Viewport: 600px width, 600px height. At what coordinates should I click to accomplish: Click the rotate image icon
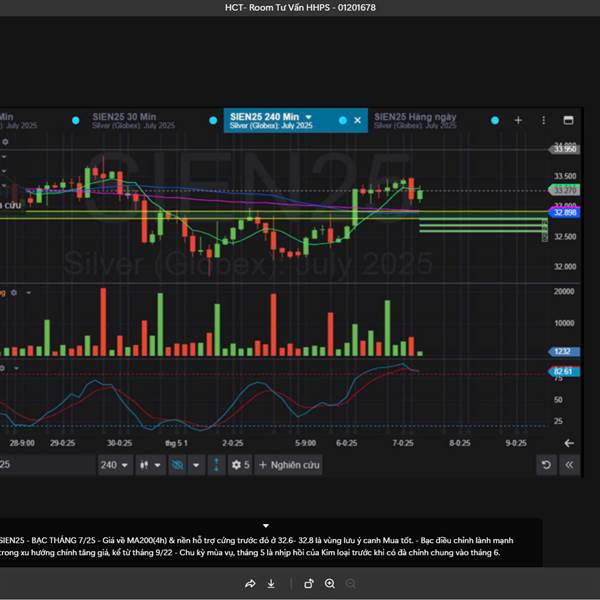tap(309, 584)
